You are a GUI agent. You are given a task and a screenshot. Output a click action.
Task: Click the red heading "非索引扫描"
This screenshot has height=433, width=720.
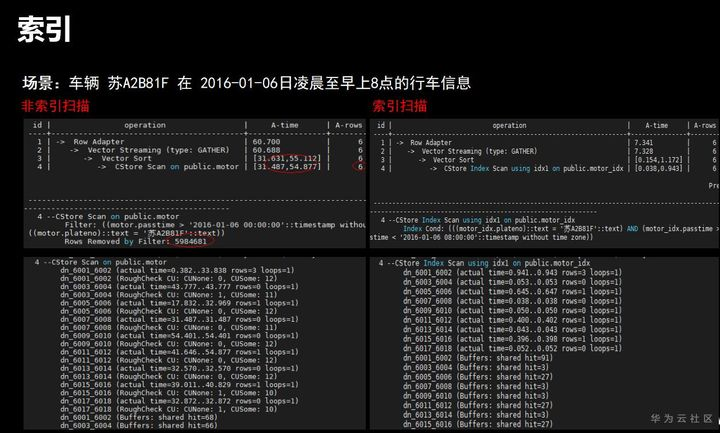click(x=55, y=106)
